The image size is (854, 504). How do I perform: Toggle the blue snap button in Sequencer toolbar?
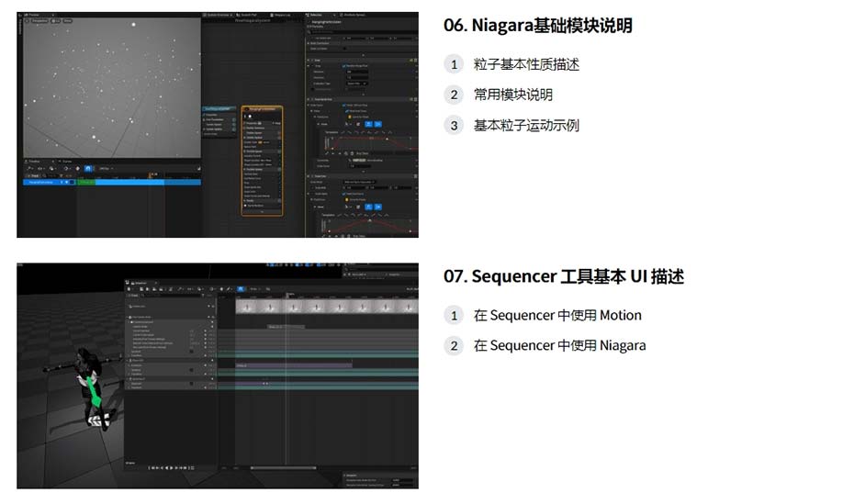[241, 289]
